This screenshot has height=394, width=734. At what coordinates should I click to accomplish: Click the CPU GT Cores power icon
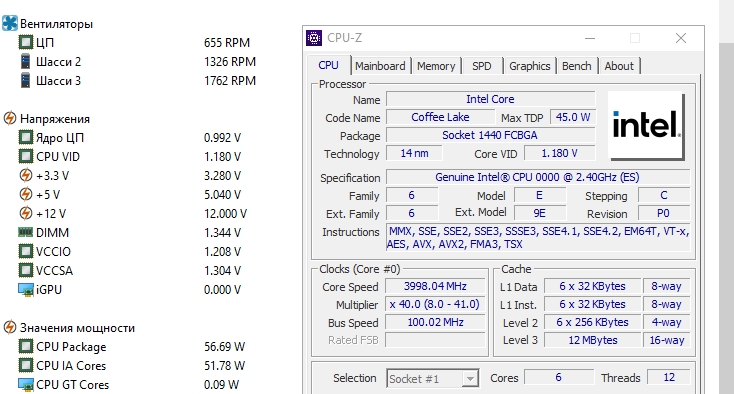coord(26,385)
